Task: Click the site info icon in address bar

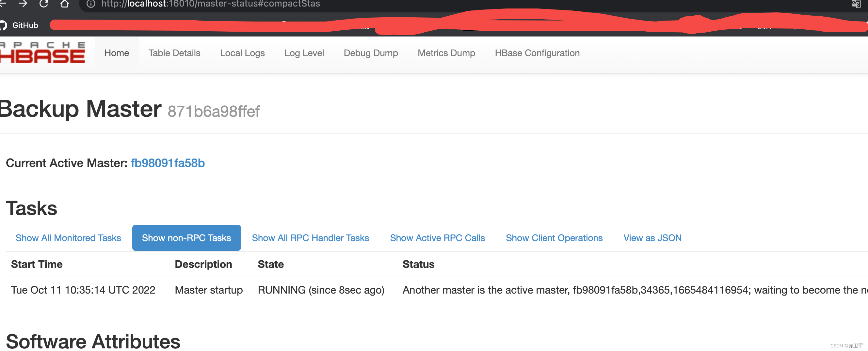Action: tap(90, 4)
